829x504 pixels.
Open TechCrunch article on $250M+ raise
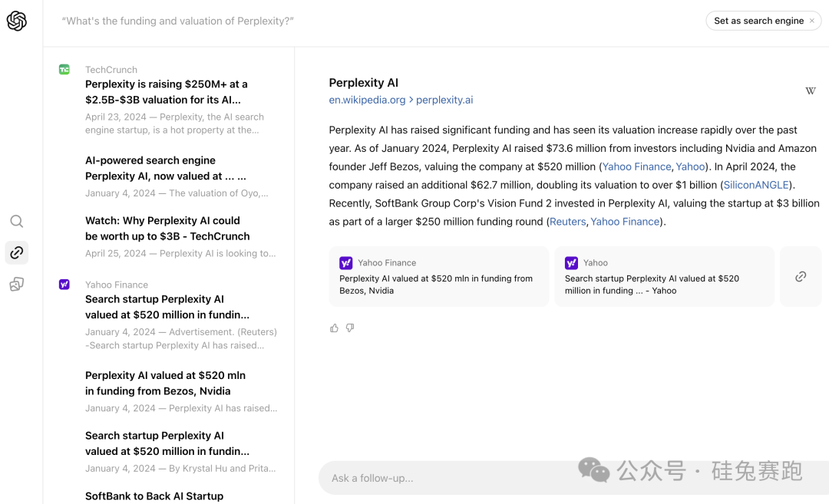coord(167,92)
